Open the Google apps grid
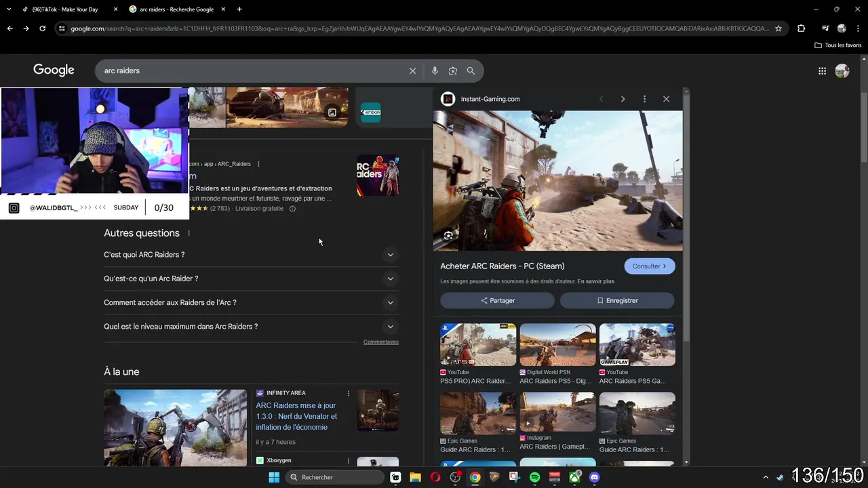Screen dimensions: 868x488 coord(822,70)
